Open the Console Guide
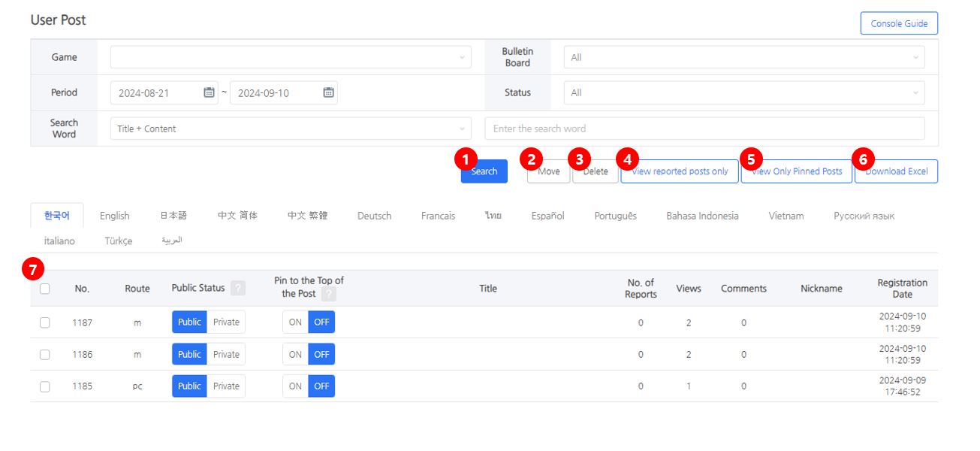980x451 pixels. pyautogui.click(x=899, y=23)
